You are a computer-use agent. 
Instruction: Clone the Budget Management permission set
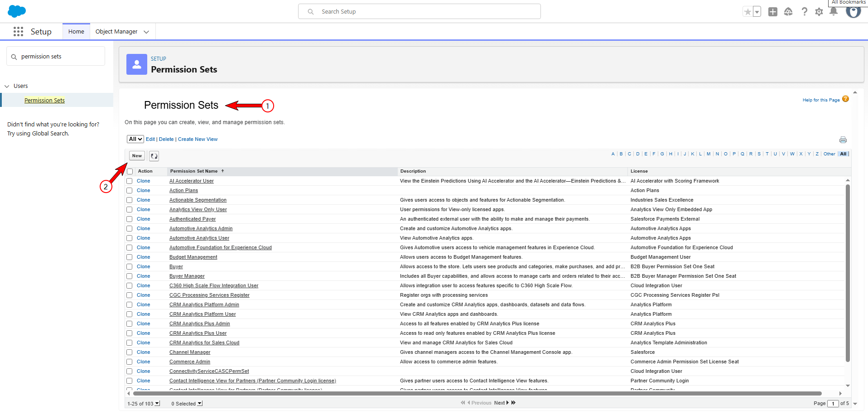pos(143,257)
